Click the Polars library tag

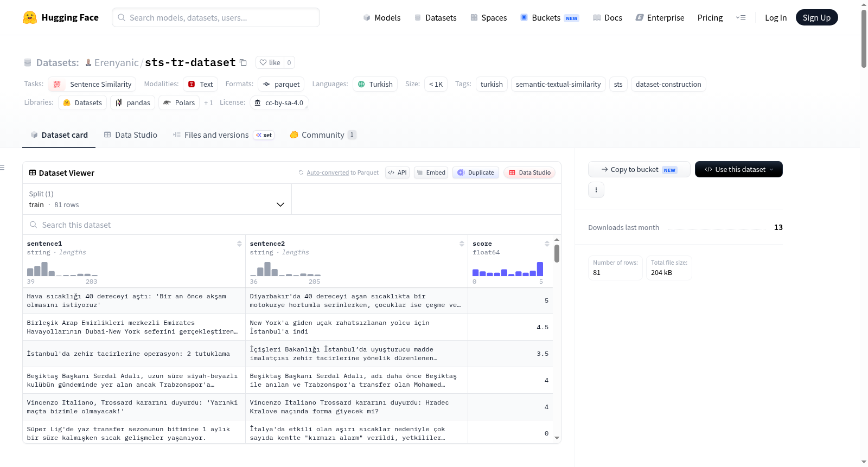[179, 103]
